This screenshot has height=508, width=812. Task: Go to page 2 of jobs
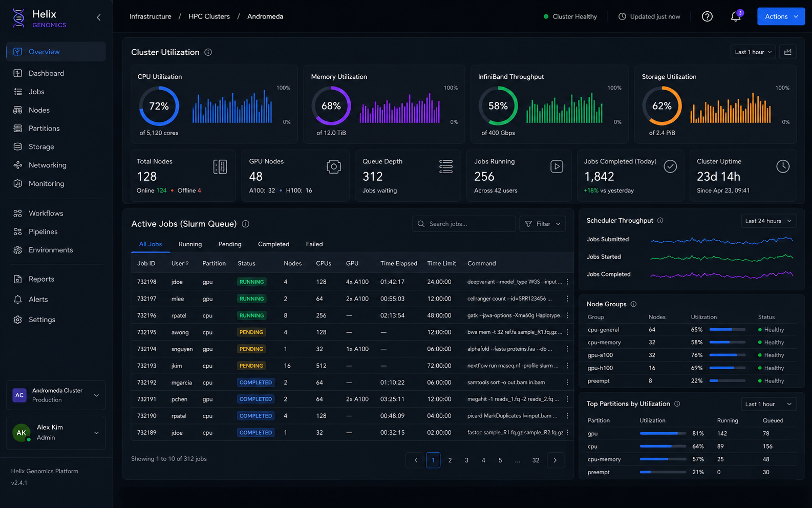450,460
